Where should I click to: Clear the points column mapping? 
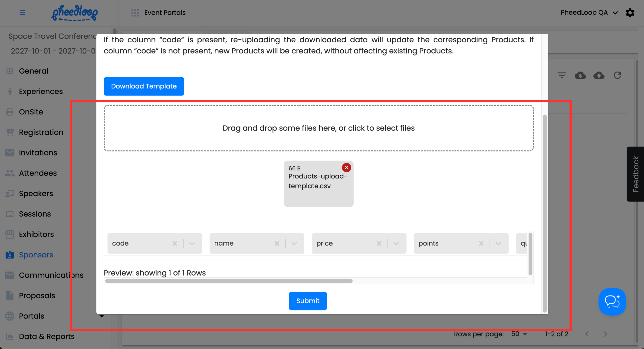(x=481, y=244)
